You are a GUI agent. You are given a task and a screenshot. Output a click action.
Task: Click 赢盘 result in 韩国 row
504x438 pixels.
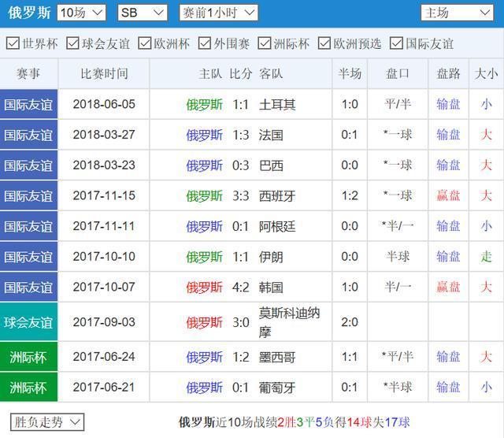(x=448, y=288)
